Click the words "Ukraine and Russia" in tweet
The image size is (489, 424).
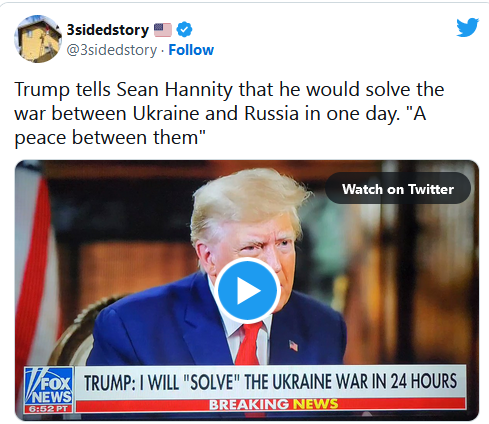tap(216, 113)
